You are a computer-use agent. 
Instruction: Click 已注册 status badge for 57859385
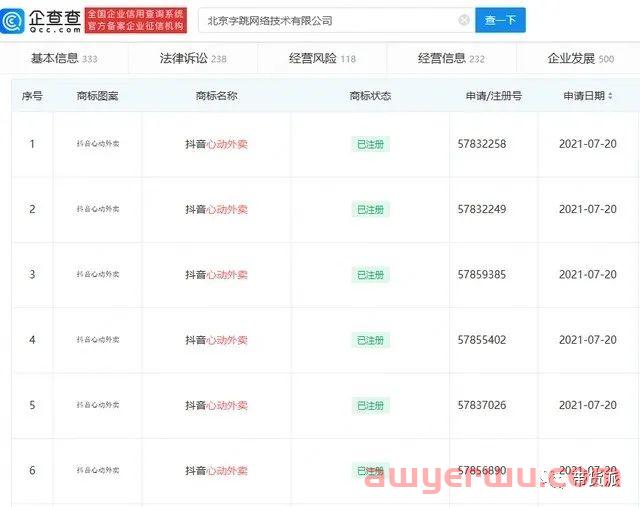[371, 275]
